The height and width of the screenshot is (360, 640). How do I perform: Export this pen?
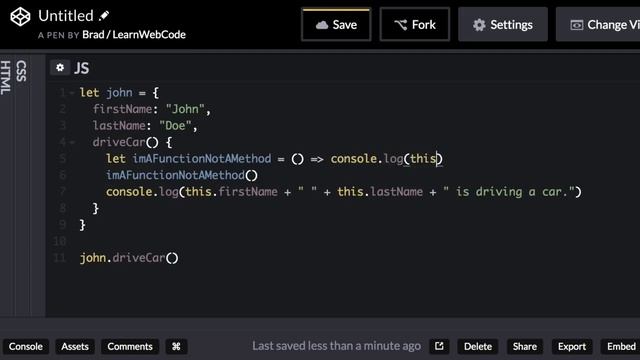(x=572, y=347)
